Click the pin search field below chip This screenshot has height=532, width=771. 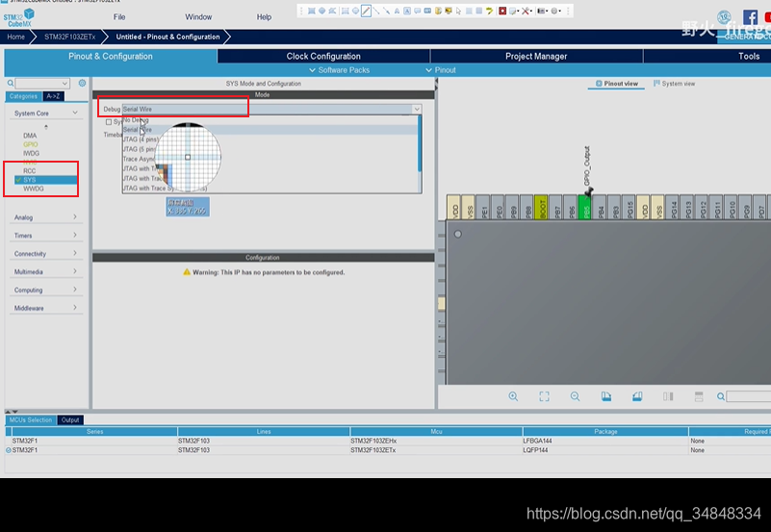(749, 397)
